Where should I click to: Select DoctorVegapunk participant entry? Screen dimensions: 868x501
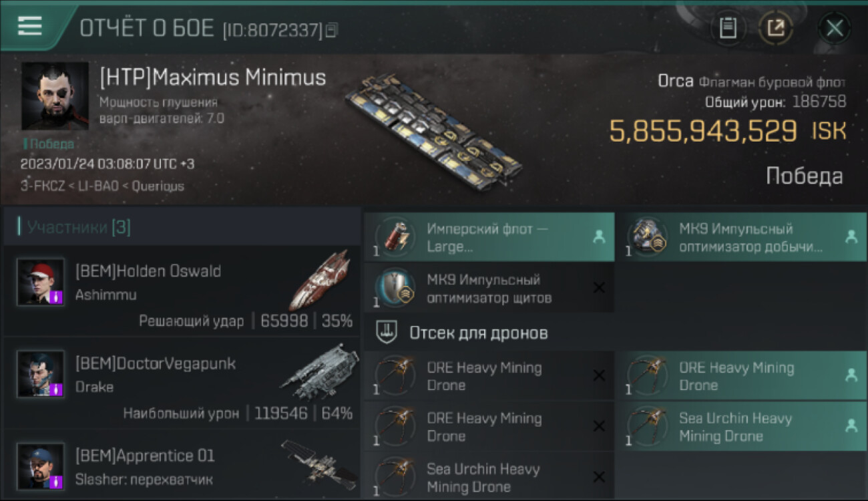click(x=182, y=383)
